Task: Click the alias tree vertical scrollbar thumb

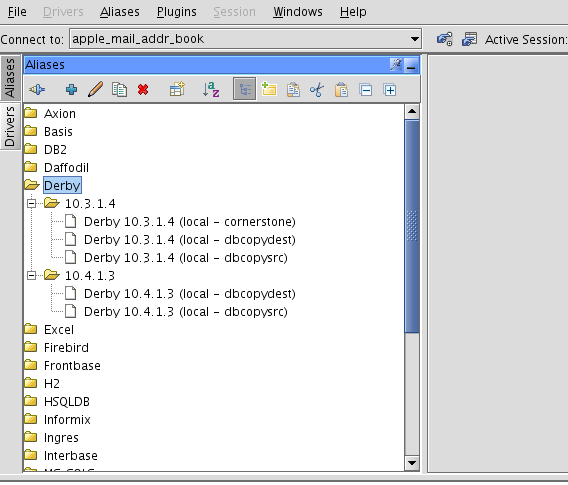Action: 412,226
